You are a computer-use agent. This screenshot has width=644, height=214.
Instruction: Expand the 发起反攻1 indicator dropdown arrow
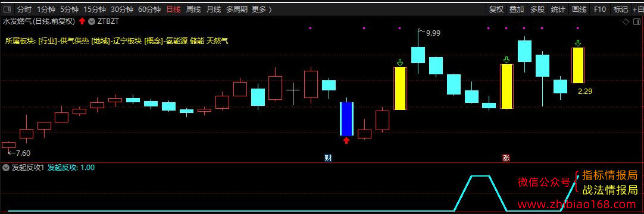click(6, 167)
